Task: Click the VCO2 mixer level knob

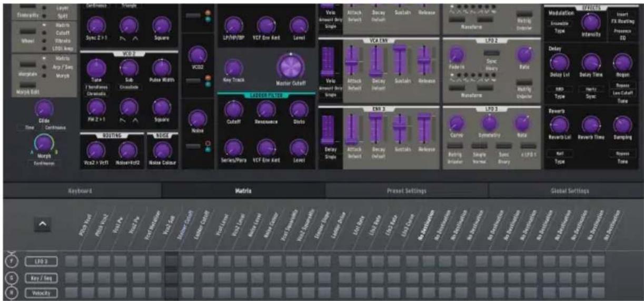Action: pyautogui.click(x=197, y=55)
